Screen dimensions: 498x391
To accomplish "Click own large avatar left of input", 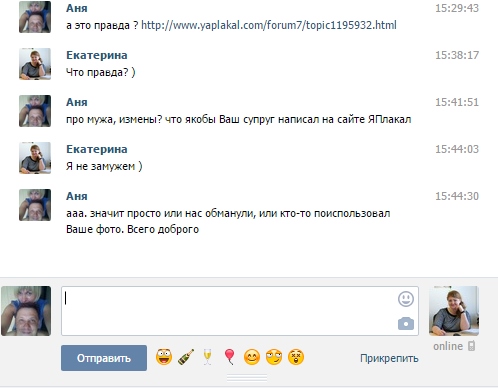I will [26, 311].
